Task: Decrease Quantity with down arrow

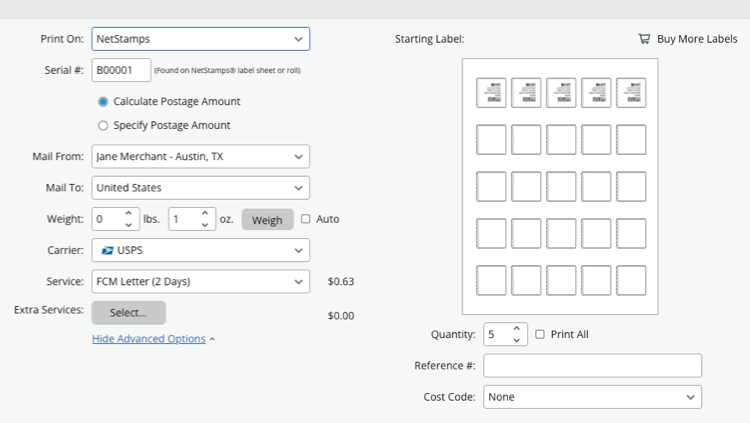Action: [517, 340]
